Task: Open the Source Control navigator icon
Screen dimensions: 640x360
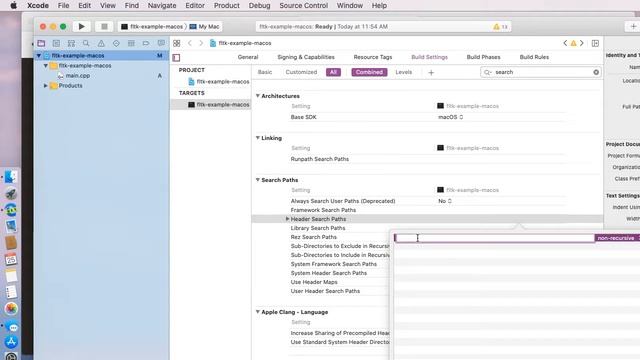Action: (56, 43)
